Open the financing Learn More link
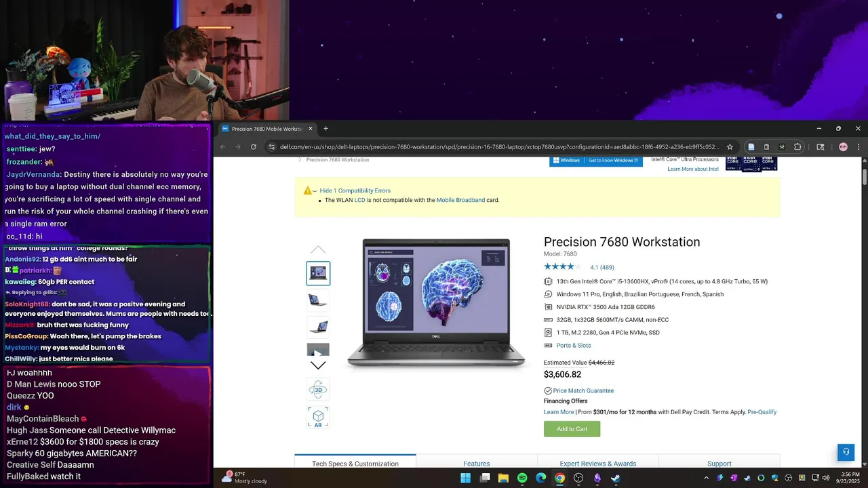 (x=559, y=412)
